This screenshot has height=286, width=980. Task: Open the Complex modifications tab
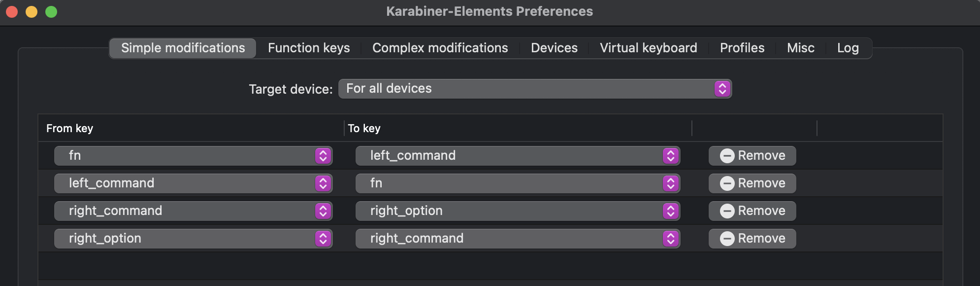(440, 48)
